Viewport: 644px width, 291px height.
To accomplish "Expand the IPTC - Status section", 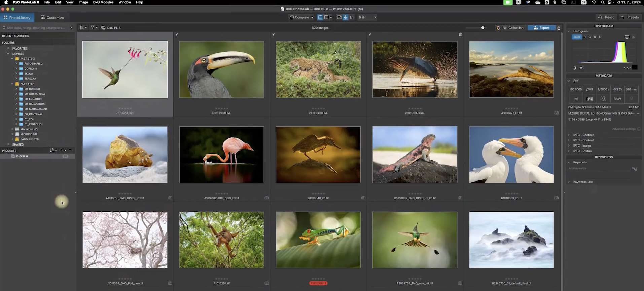I will coord(569,151).
